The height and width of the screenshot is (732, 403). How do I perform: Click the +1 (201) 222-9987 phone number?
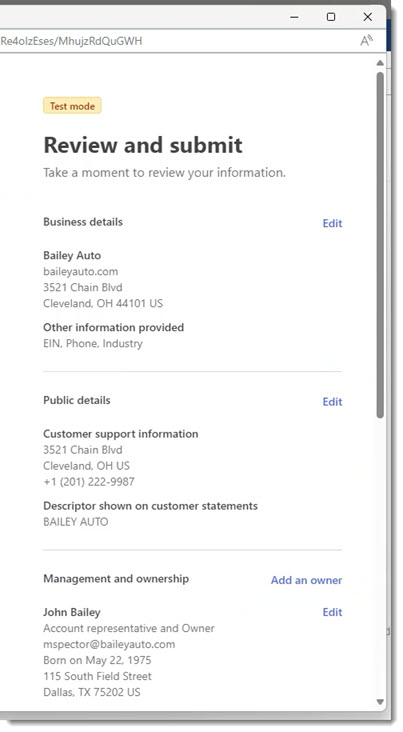[x=89, y=482]
